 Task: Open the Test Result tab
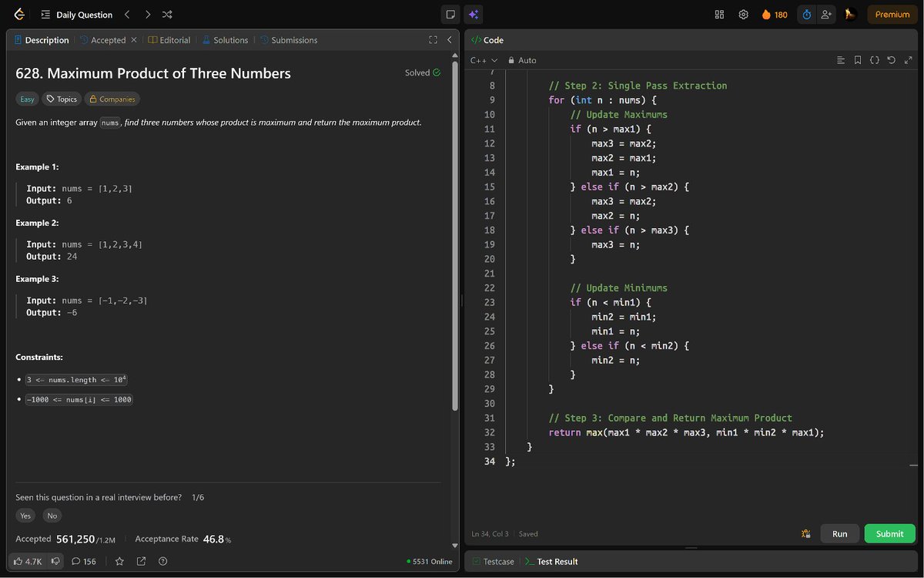point(551,562)
